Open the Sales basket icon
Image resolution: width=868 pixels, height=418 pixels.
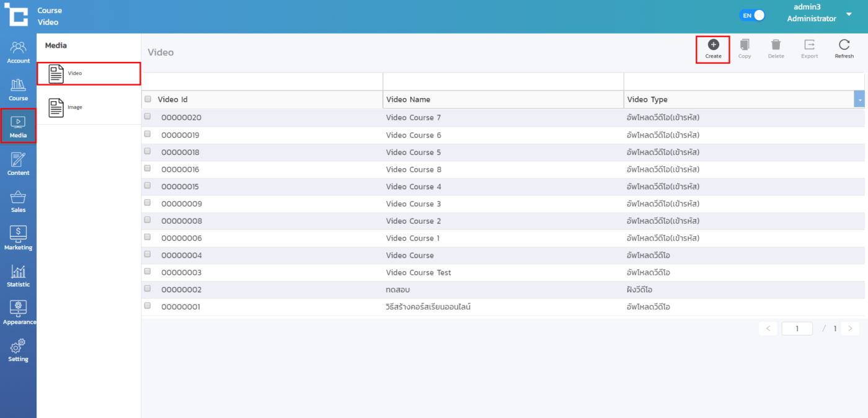18,201
